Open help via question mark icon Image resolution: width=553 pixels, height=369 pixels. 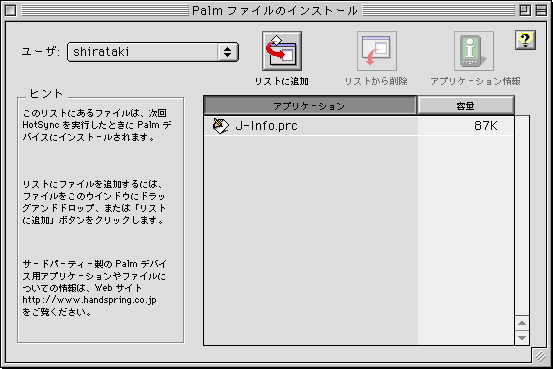click(x=525, y=40)
